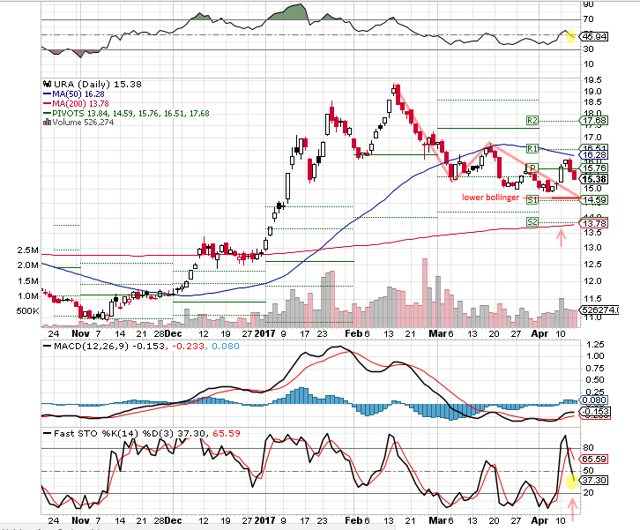Click the 2.5M volume axis label
This screenshot has width=640, height=530.
(28, 250)
